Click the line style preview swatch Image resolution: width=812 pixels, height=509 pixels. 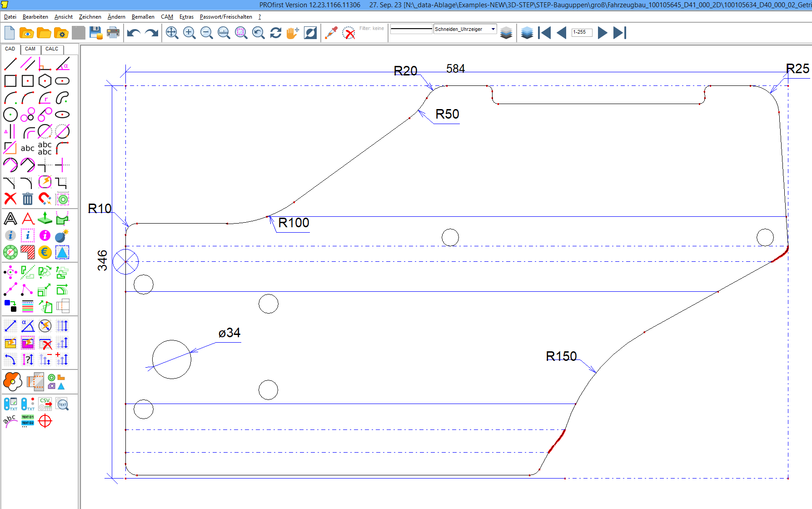(411, 29)
